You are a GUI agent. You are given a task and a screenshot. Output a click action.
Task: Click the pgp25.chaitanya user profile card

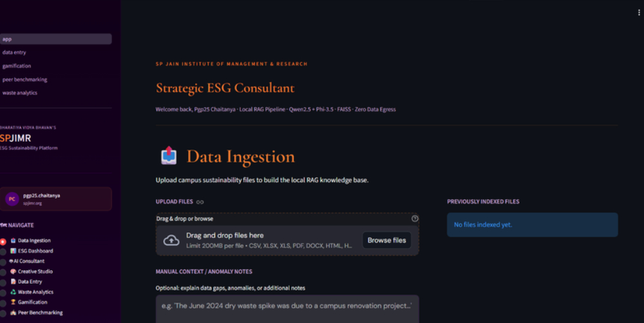(x=55, y=199)
